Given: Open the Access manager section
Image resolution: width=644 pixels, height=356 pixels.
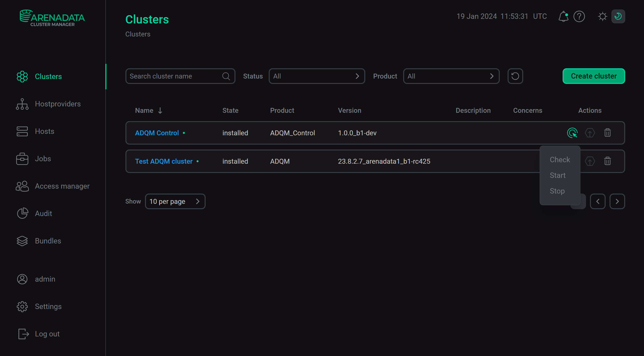Looking at the screenshot, I should pyautogui.click(x=62, y=186).
